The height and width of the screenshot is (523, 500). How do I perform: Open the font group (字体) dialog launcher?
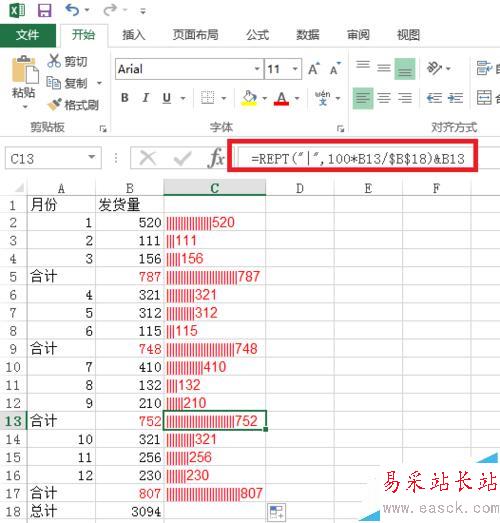[340, 128]
